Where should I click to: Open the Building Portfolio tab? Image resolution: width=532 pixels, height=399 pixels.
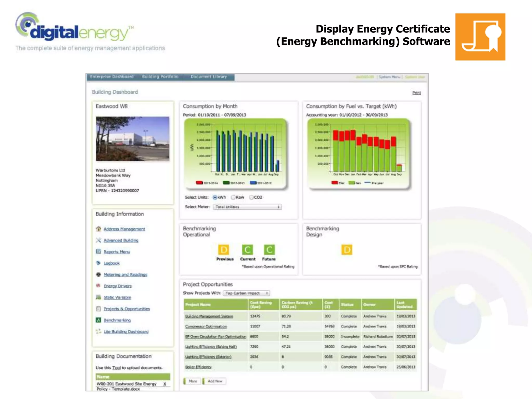coord(160,77)
